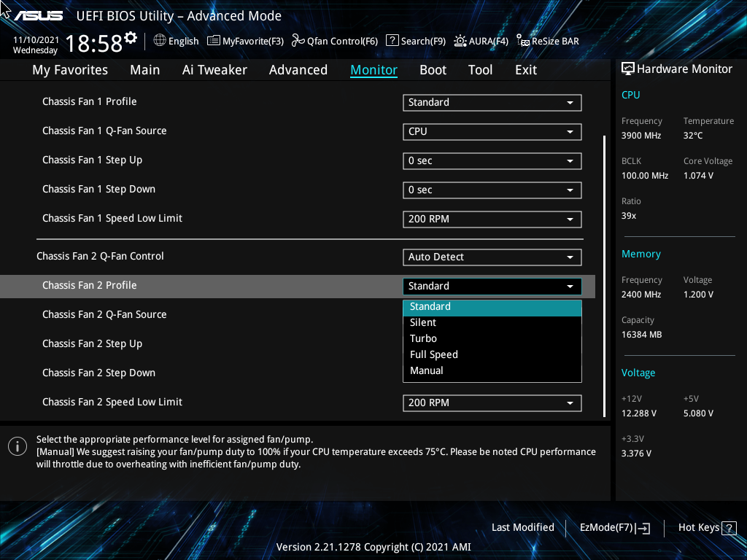Click Last Modified button

tap(522, 528)
